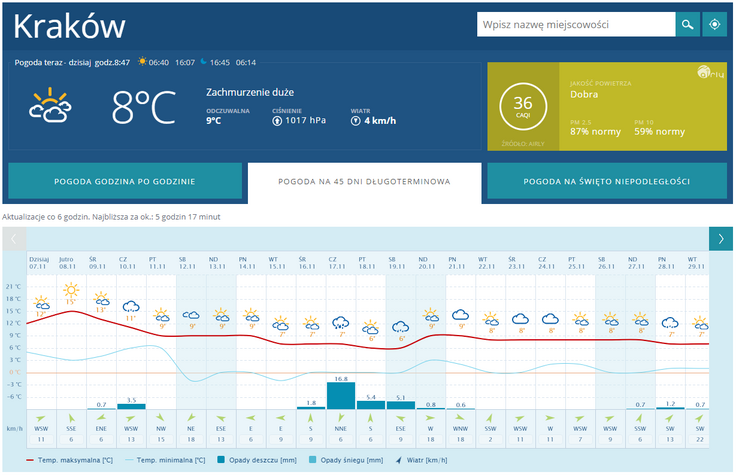Screen dimensions: 736x475
Task: Open the Pogoda godzina po godzinie tab
Action: [x=125, y=182]
